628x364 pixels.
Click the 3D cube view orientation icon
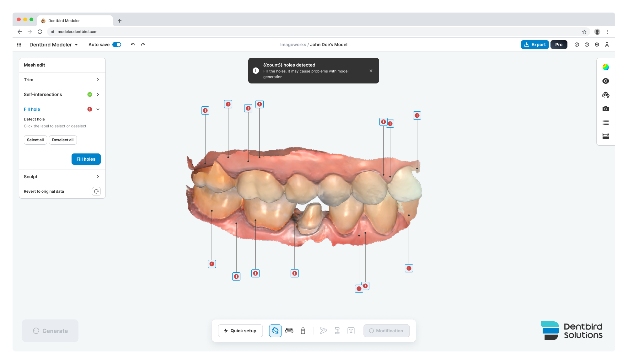[606, 95]
